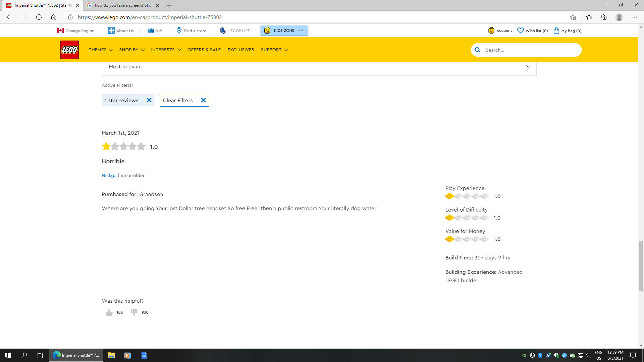Open the notification center icon
Viewport: 644px width, 362px height.
click(633, 355)
